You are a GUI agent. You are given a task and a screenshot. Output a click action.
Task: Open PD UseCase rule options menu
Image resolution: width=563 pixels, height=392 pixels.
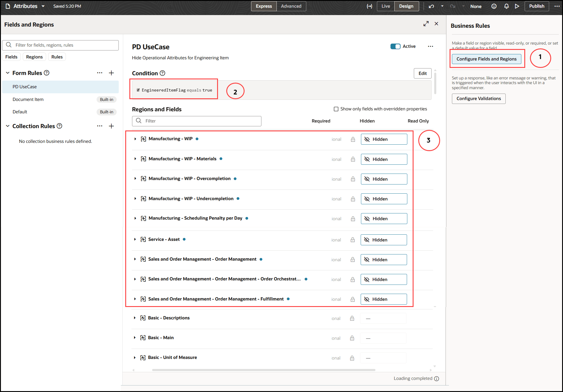(x=430, y=46)
